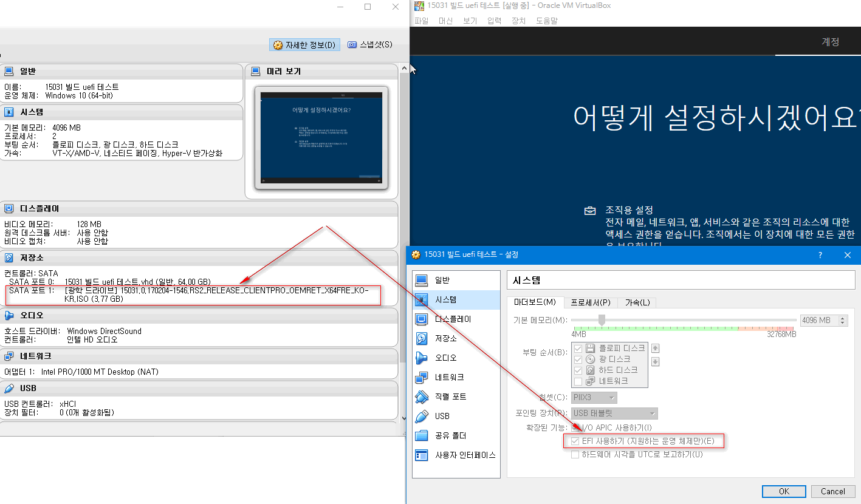
Task: Click the settings dialog help question mark
Action: pos(820,255)
